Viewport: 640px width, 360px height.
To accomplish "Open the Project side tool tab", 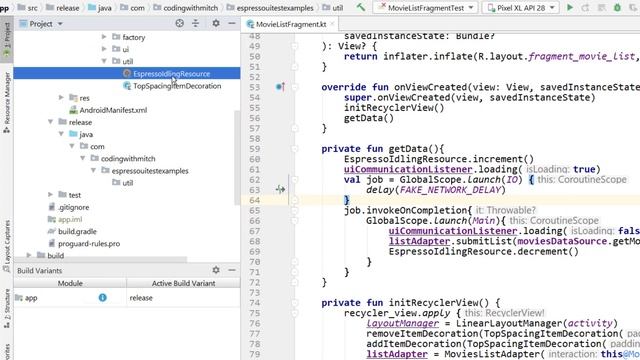I will [7, 40].
